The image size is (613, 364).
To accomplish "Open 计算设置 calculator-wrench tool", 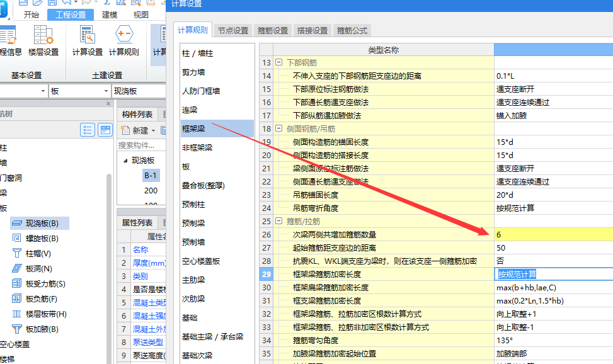I will [x=88, y=41].
